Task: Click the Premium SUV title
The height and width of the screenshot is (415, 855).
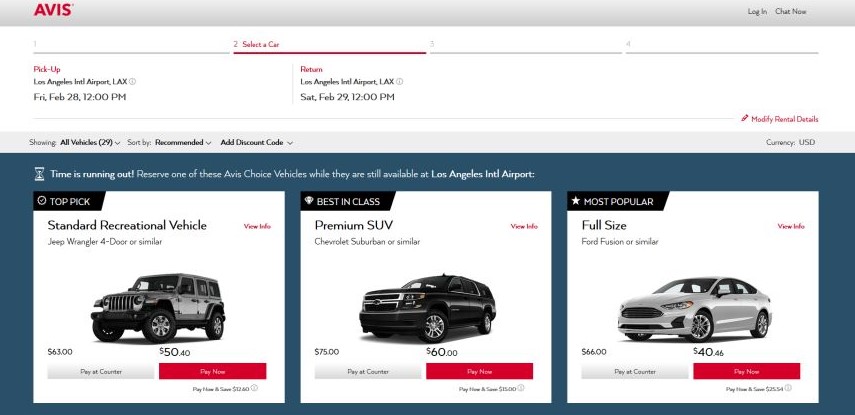Action: pos(353,225)
